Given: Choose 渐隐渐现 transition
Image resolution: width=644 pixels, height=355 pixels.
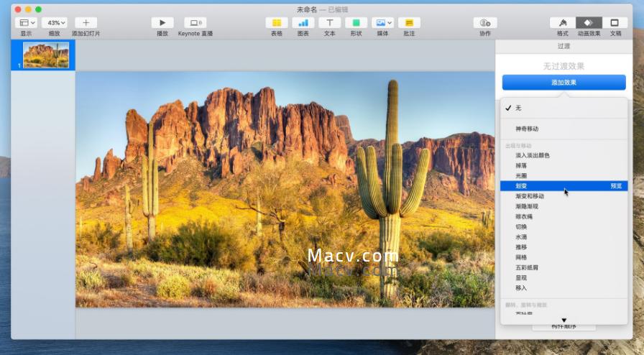Looking at the screenshot, I should coord(564,207).
